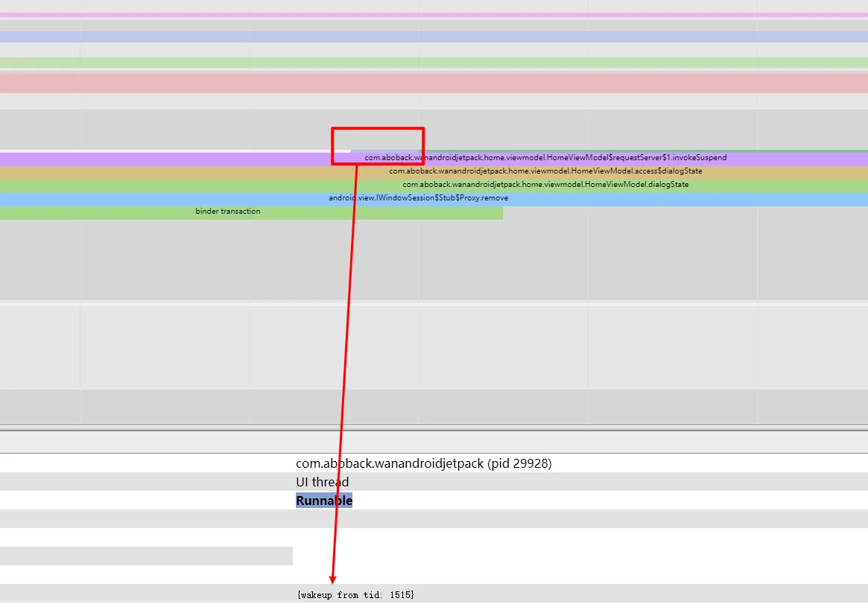Click the highlighted Runnable thread state
868x613 pixels.
pyautogui.click(x=324, y=500)
